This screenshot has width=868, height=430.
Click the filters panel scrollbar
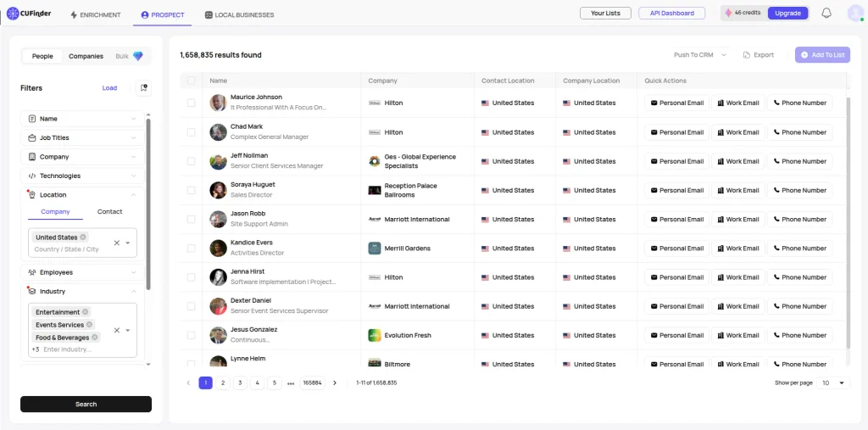pyautogui.click(x=147, y=204)
